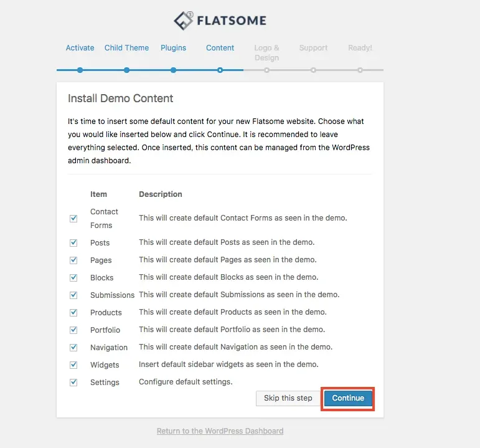Click the Portfolio item label
The height and width of the screenshot is (448, 480).
(105, 330)
